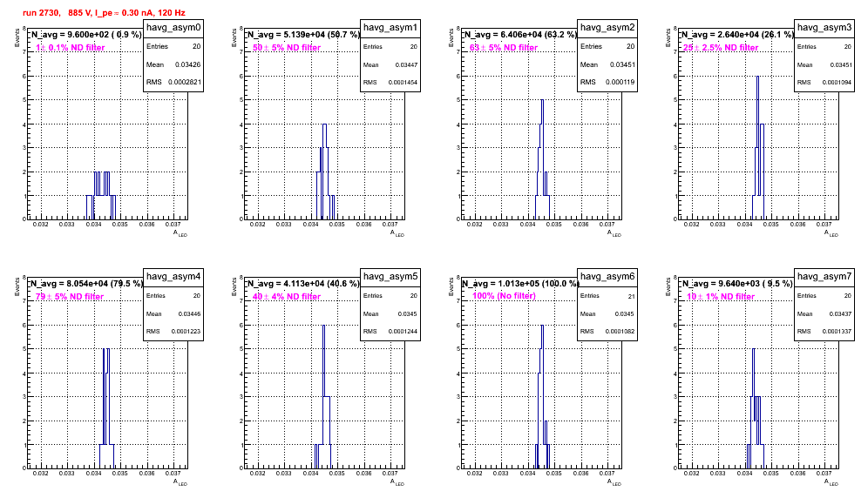Click the RMS value 0.0001082
The image size is (868, 498).
pyautogui.click(x=620, y=331)
